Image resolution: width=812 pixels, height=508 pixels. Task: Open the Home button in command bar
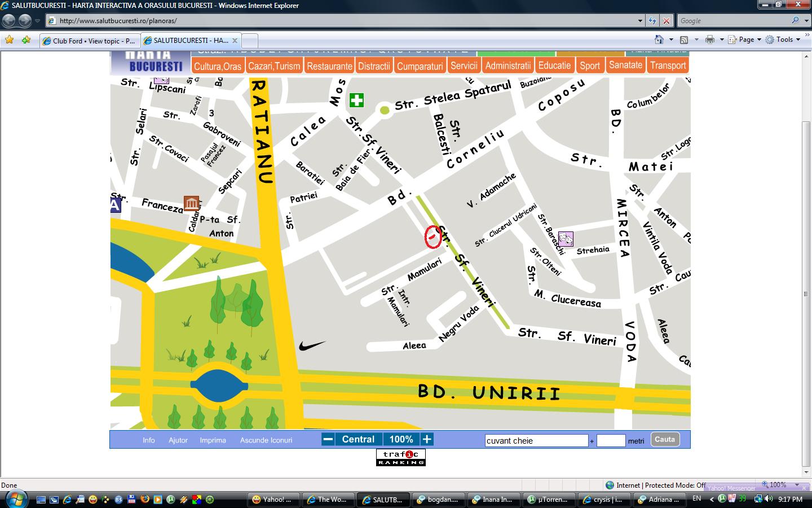[x=659, y=40]
